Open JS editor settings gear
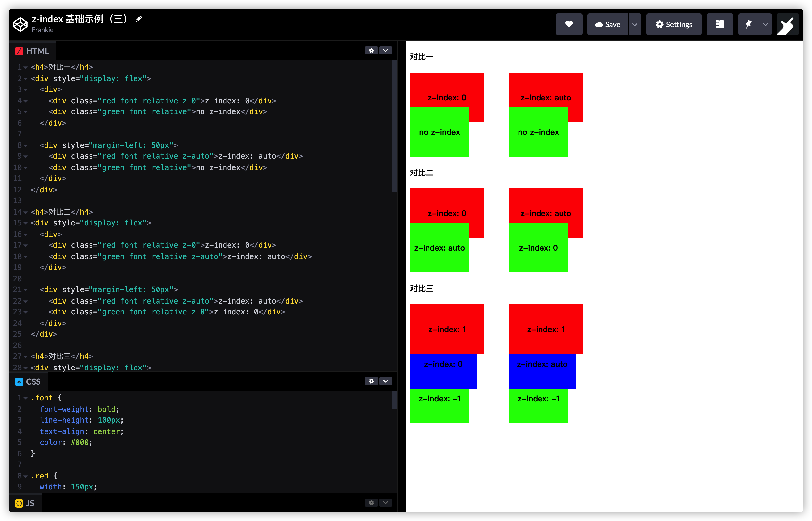Screen dimensions: 812x521 coord(371,503)
